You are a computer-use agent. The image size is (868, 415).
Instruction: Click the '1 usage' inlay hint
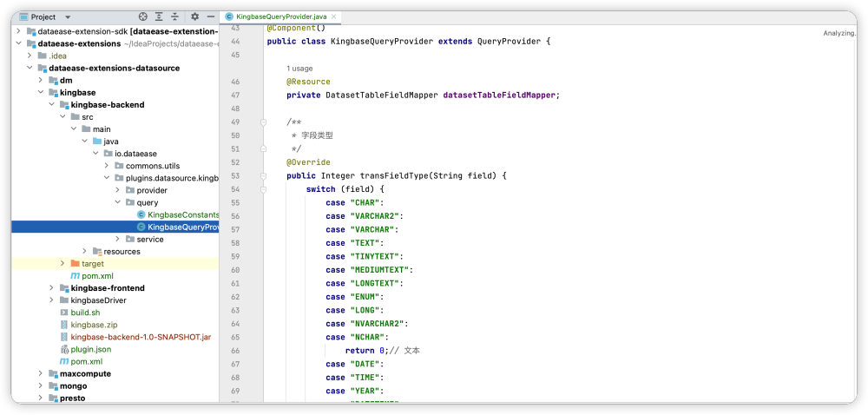(299, 69)
